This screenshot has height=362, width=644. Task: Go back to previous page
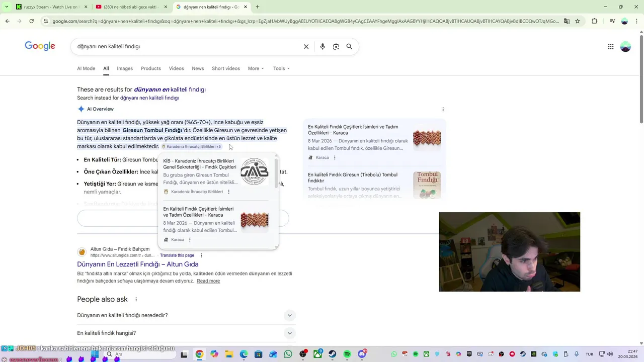[7, 21]
